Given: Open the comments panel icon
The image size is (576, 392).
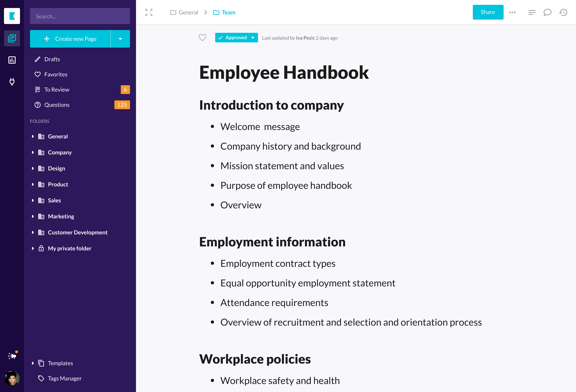Looking at the screenshot, I should pyautogui.click(x=547, y=12).
